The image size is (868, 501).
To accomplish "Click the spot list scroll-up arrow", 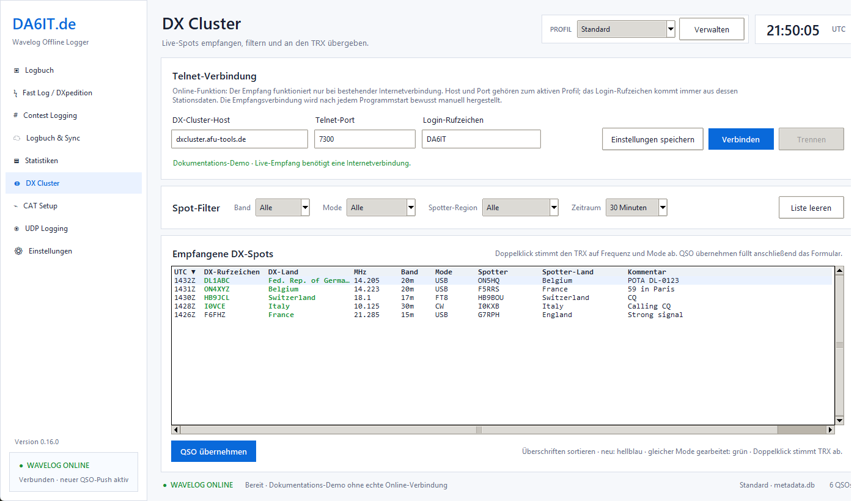I will click(839, 271).
